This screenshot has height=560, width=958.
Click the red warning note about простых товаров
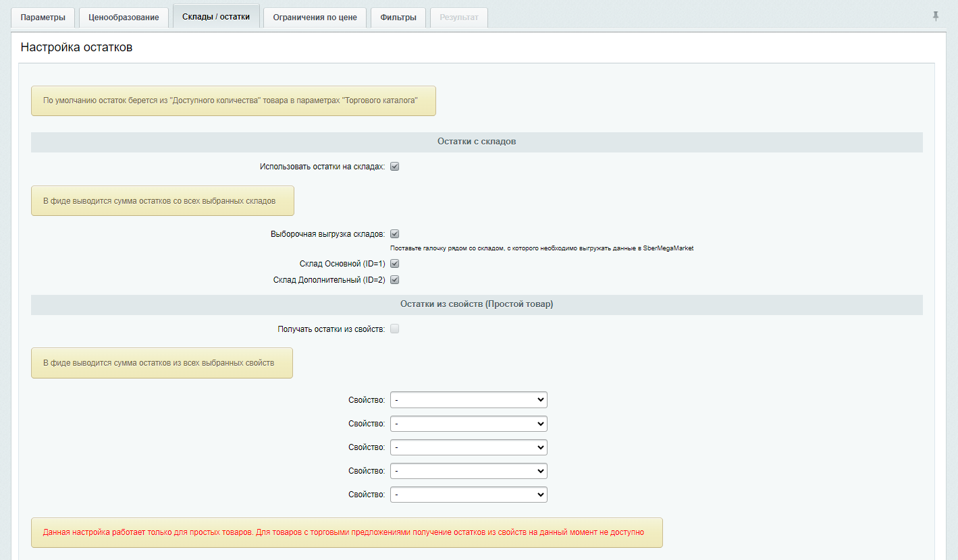343,532
